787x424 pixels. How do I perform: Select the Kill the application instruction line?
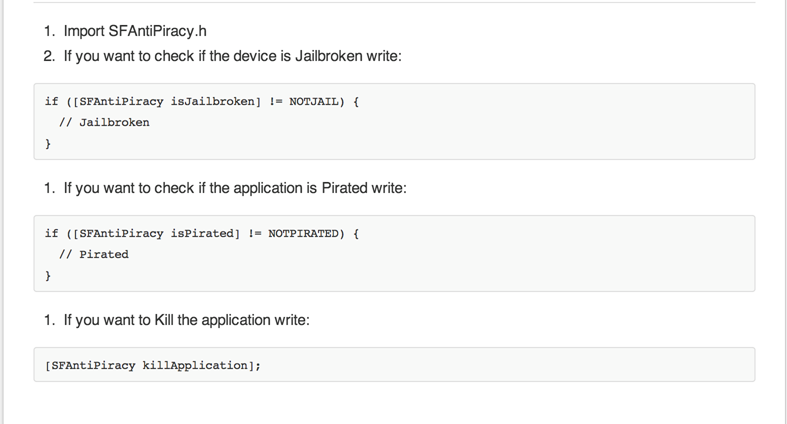[186, 320]
